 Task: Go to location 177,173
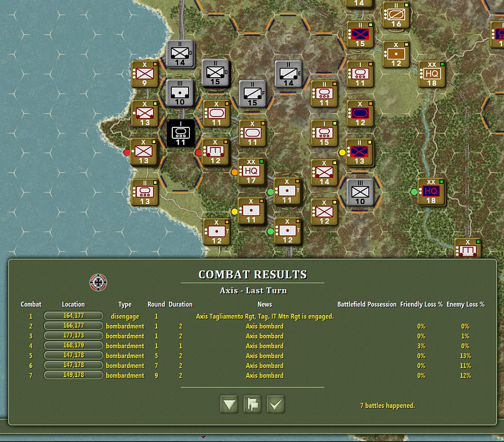click(x=73, y=336)
